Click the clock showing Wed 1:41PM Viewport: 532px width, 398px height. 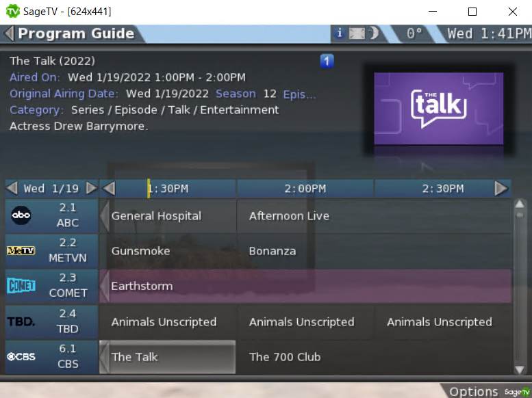489,34
